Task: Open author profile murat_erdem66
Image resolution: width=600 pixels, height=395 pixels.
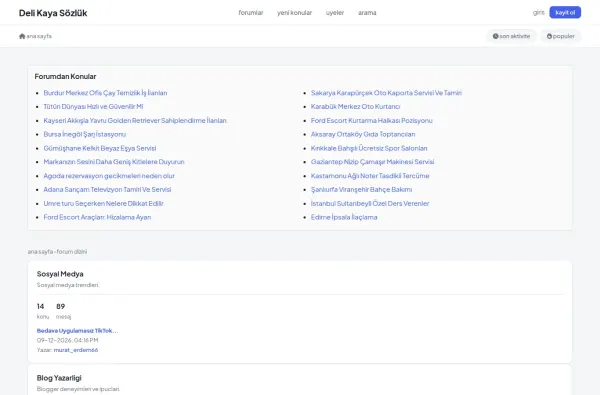Action: pos(76,350)
